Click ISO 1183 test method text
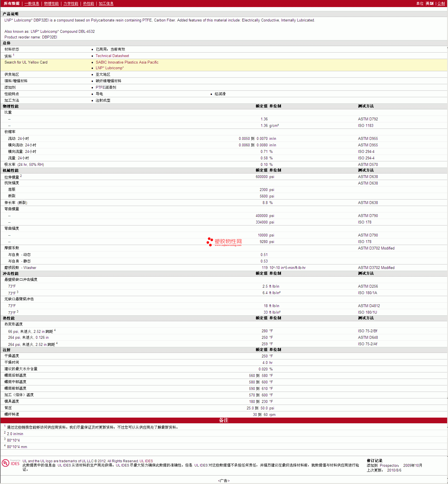Screen dimensions: 448x484 (x=365, y=126)
